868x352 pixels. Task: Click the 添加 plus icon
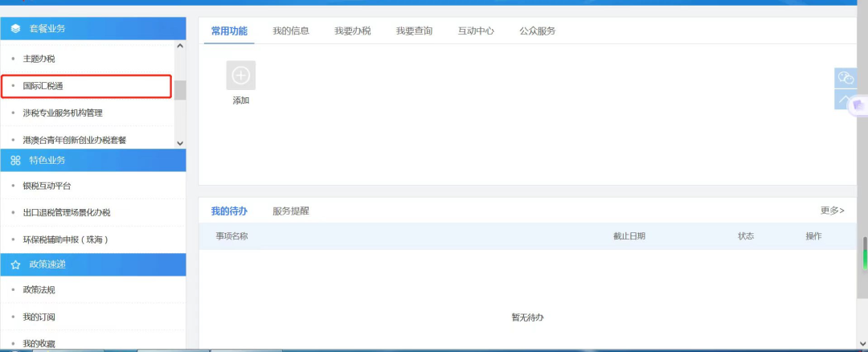coord(241,76)
